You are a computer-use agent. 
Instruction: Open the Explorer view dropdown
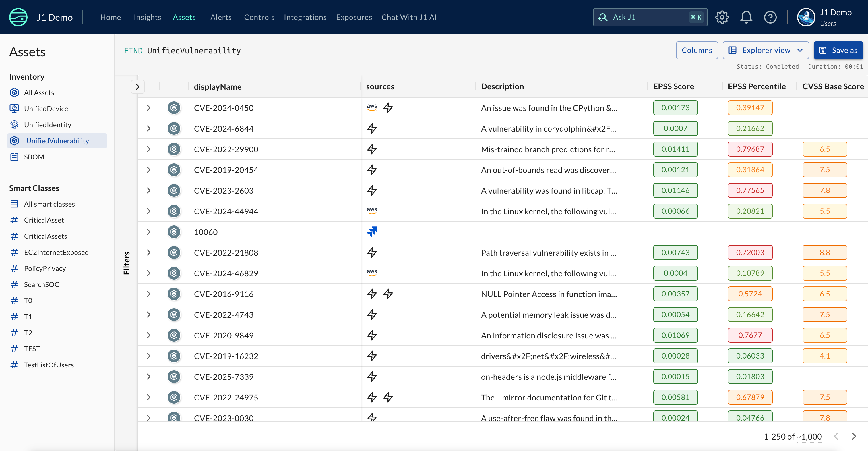[766, 50]
